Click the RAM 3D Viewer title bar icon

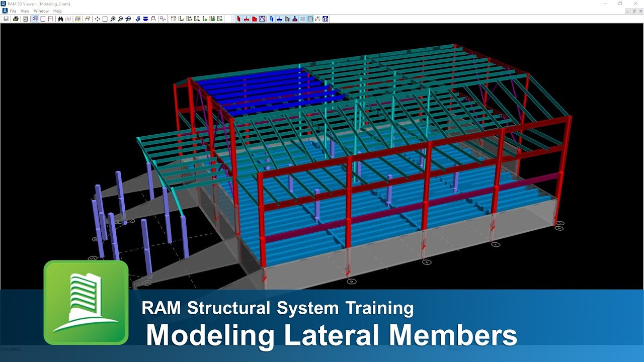[4, 4]
